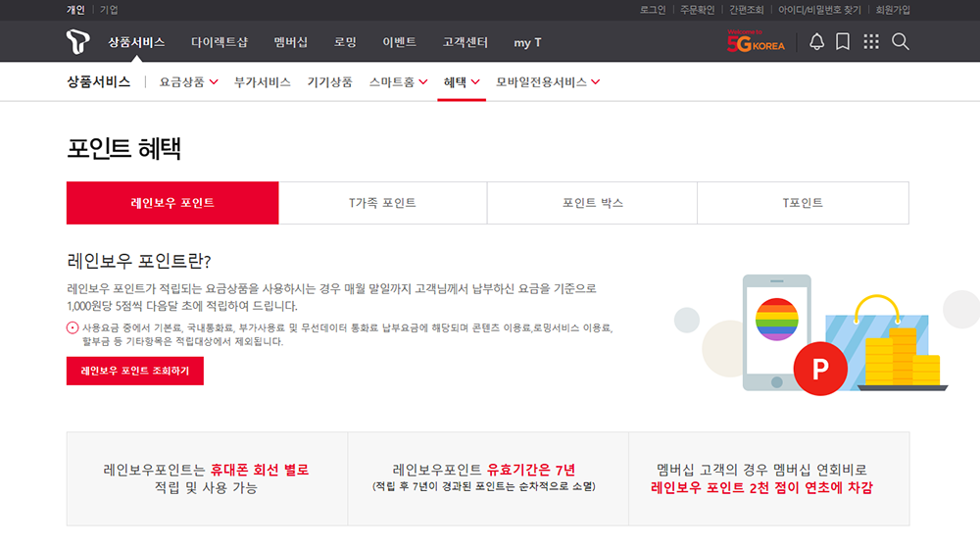Click 포인트 혜택 page heading
This screenshot has height=551, width=980.
(x=123, y=149)
